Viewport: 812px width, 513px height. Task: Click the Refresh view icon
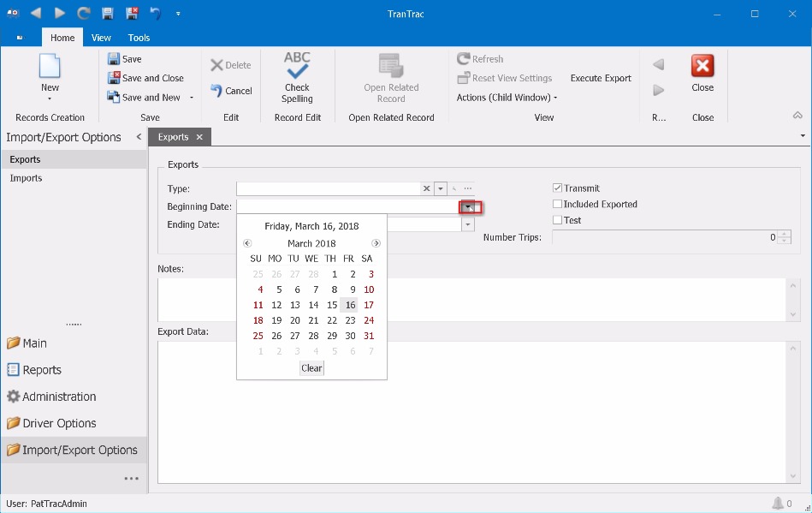click(x=480, y=58)
